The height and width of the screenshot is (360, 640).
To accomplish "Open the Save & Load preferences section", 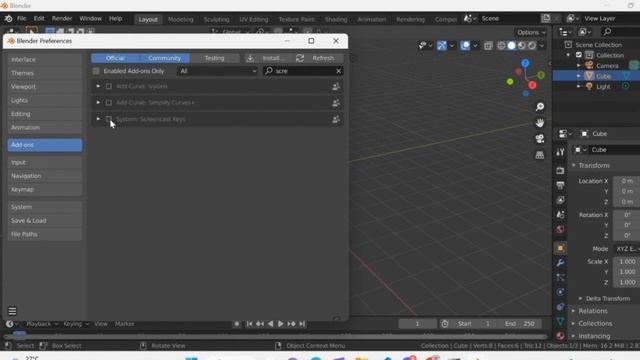I will pyautogui.click(x=45, y=220).
